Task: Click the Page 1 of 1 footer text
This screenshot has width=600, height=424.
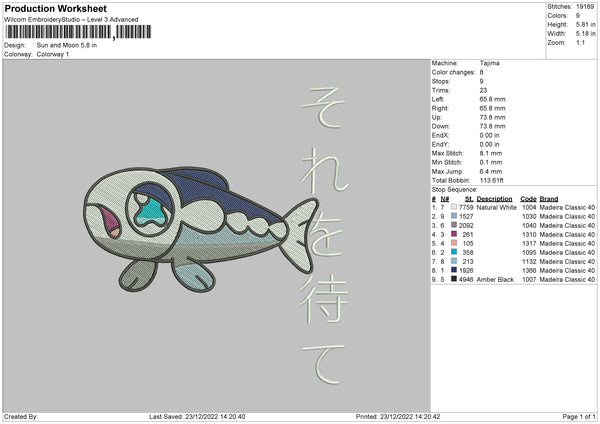Action: pyautogui.click(x=579, y=417)
